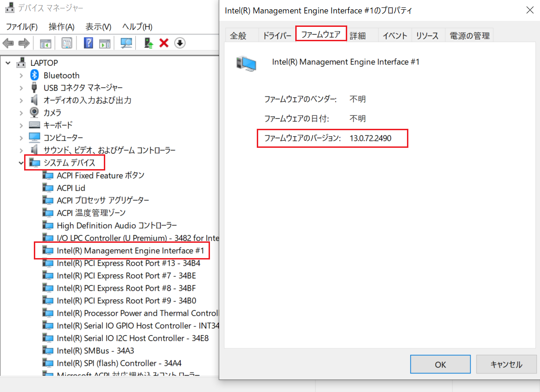Click the icon beside ACPI Lid
Image resolution: width=540 pixels, height=392 pixels.
(x=48, y=188)
